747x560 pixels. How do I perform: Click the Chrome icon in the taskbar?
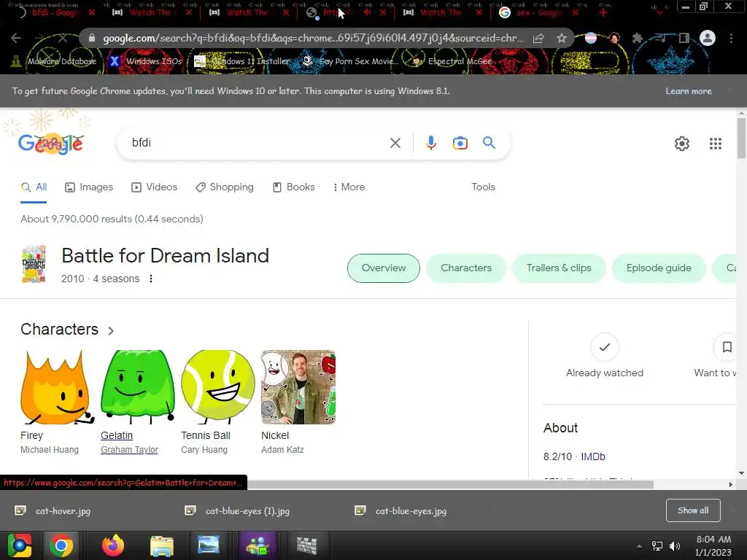61,545
